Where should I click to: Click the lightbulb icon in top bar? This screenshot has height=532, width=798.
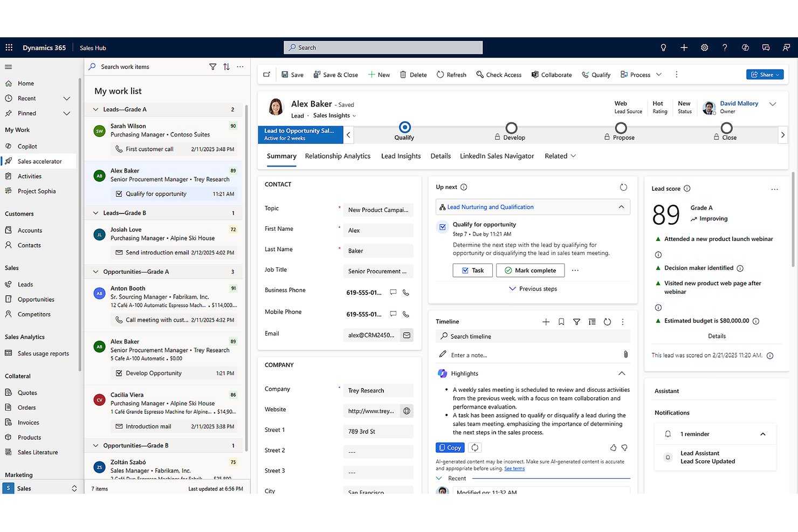coord(663,47)
